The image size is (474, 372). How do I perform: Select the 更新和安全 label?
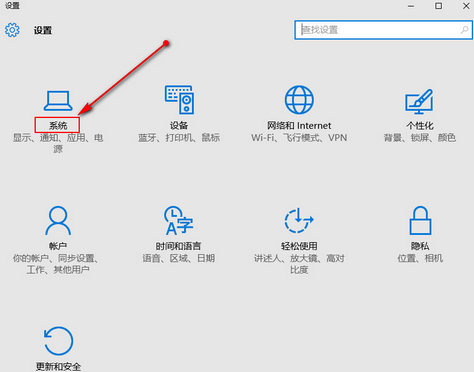[x=58, y=367]
